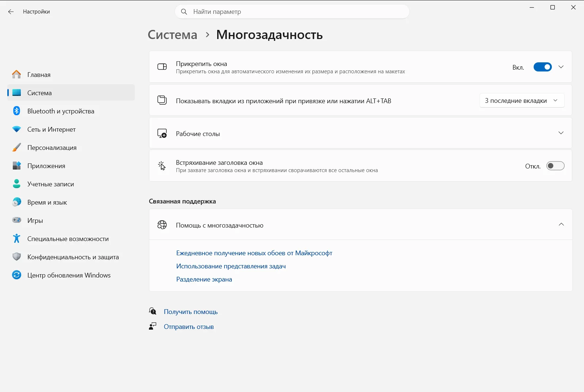The image size is (584, 392).
Task: Click the Accounts person icon
Action: pos(16,184)
